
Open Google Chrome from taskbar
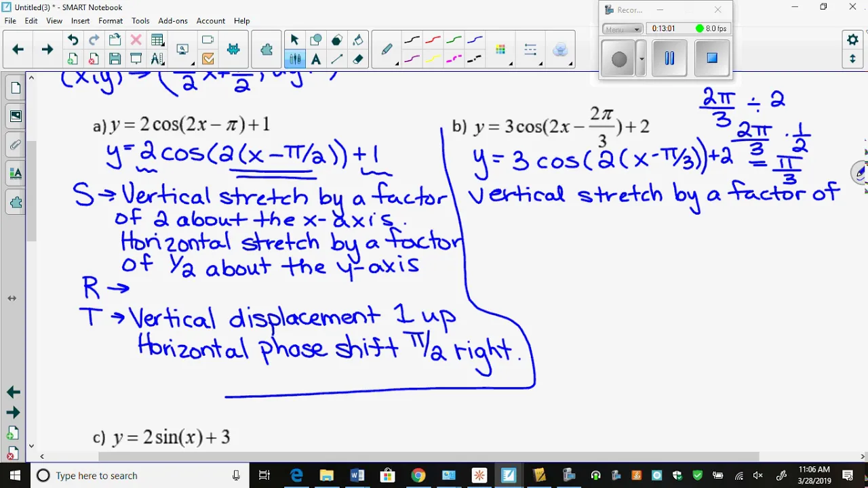pyautogui.click(x=418, y=476)
